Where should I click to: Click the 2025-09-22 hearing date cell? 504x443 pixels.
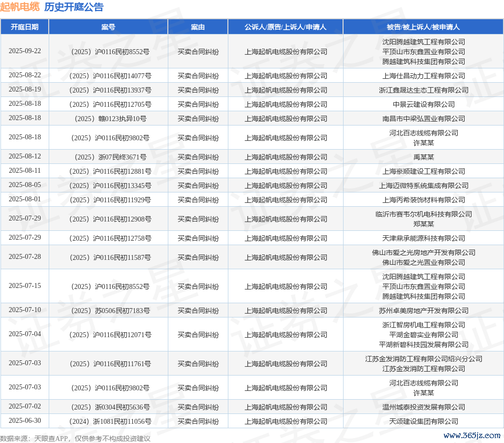pyautogui.click(x=25, y=51)
